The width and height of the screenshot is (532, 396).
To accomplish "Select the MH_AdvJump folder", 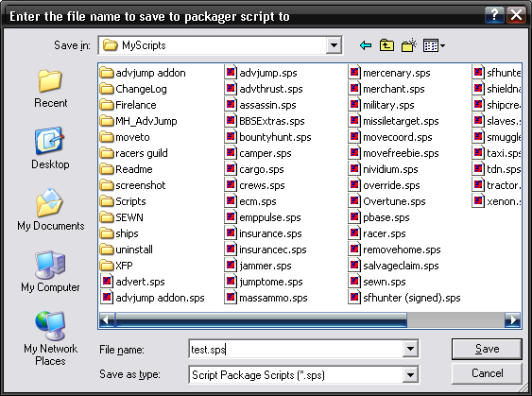I will [x=138, y=121].
